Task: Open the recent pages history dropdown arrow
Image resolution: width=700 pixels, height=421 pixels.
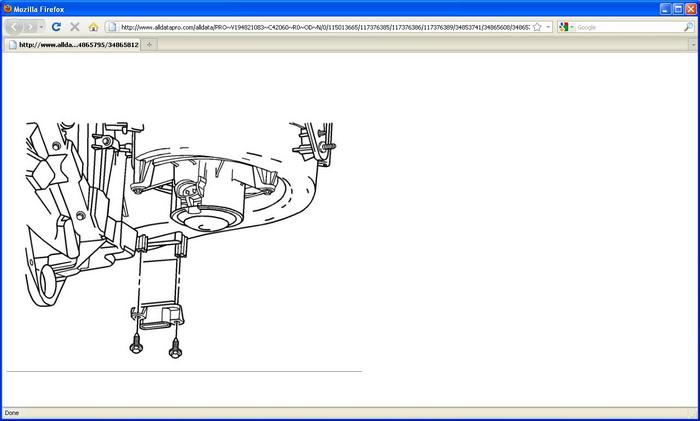Action: coord(42,27)
